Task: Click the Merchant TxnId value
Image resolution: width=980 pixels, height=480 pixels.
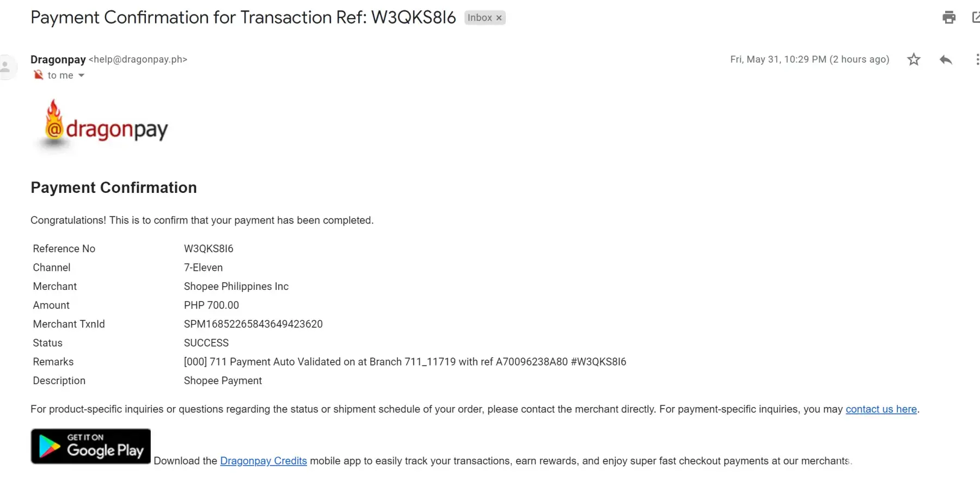Action: [x=253, y=324]
